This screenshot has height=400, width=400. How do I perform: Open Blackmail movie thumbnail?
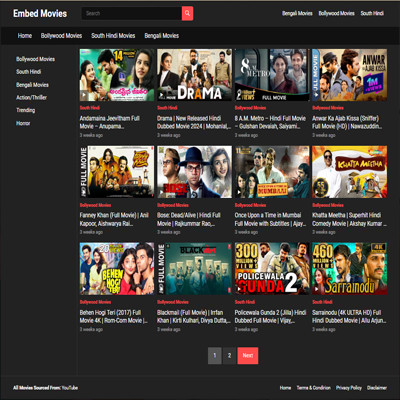click(194, 269)
